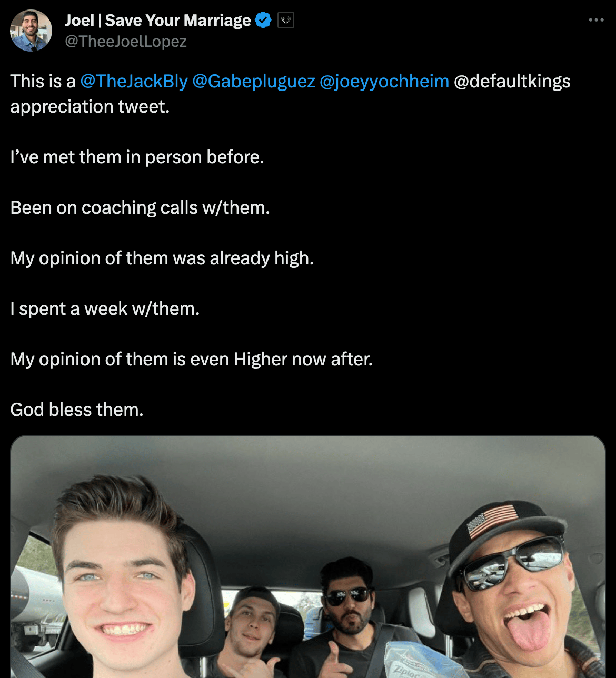Click the line 'I've met them in person before.'
The width and height of the screenshot is (616, 678).
click(137, 157)
